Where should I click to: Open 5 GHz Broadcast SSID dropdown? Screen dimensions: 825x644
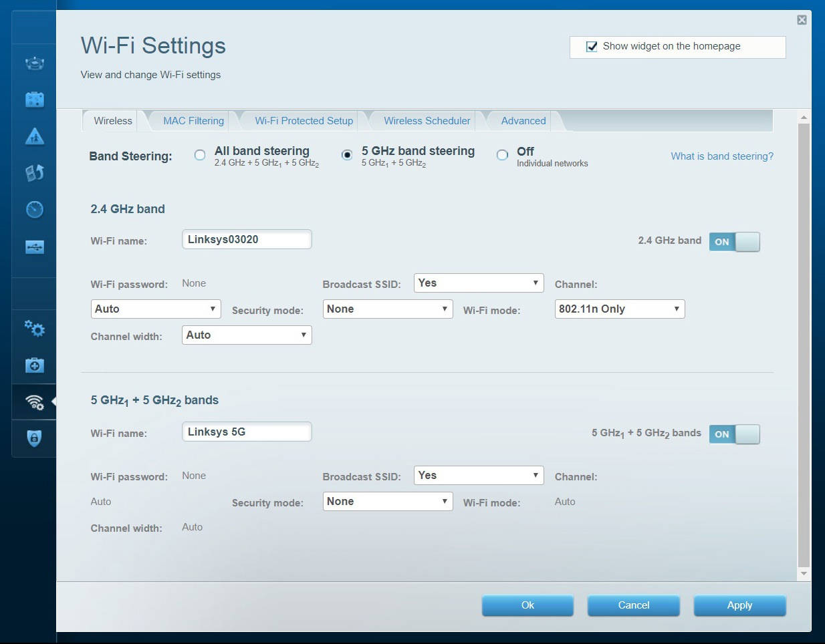click(x=479, y=475)
